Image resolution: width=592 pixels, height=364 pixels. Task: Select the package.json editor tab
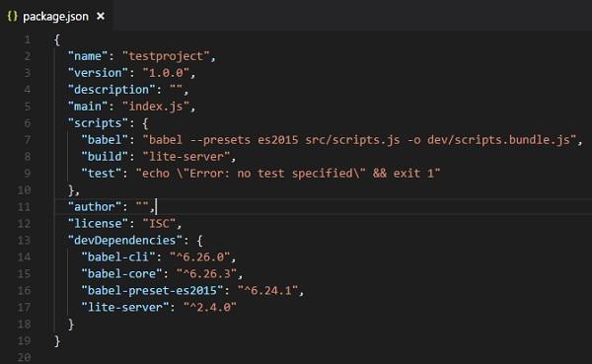click(56, 16)
